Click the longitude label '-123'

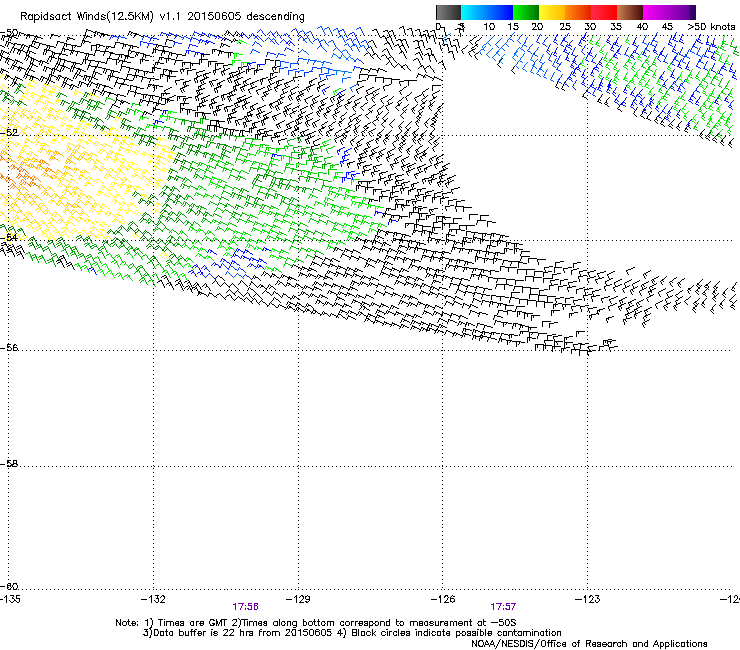(588, 599)
